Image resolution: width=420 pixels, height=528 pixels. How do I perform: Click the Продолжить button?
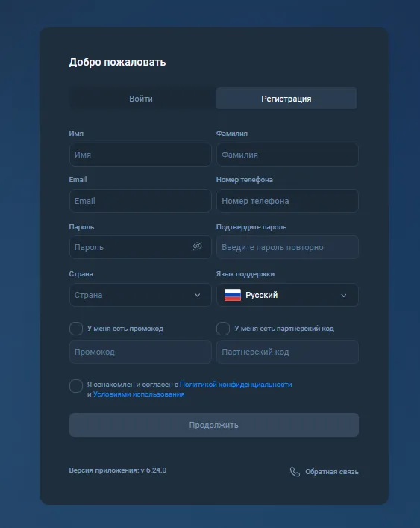[214, 425]
